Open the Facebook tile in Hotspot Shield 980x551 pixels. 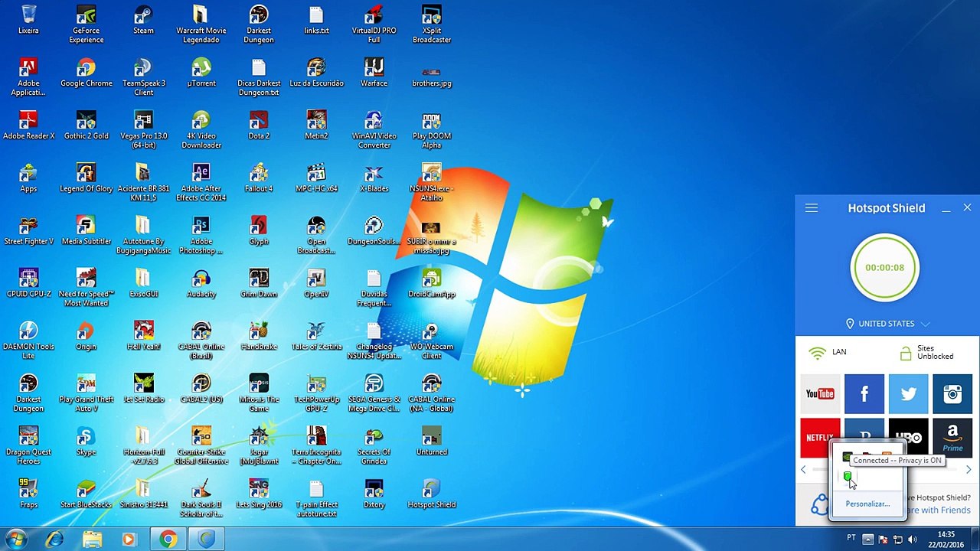pyautogui.click(x=864, y=393)
